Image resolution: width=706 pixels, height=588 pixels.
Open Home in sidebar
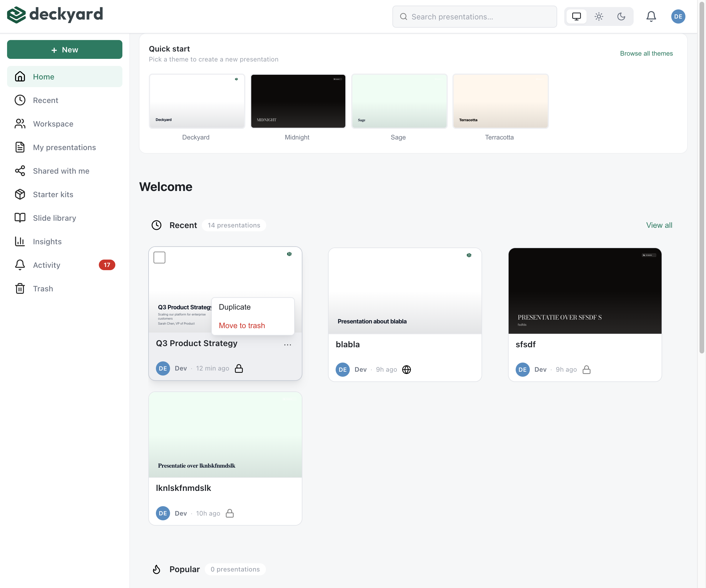click(x=64, y=77)
